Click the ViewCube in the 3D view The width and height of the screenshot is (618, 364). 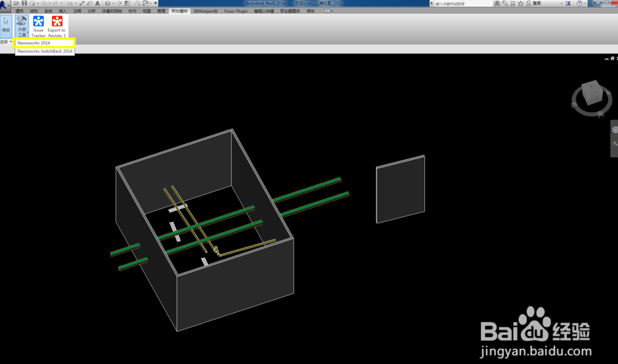click(592, 94)
